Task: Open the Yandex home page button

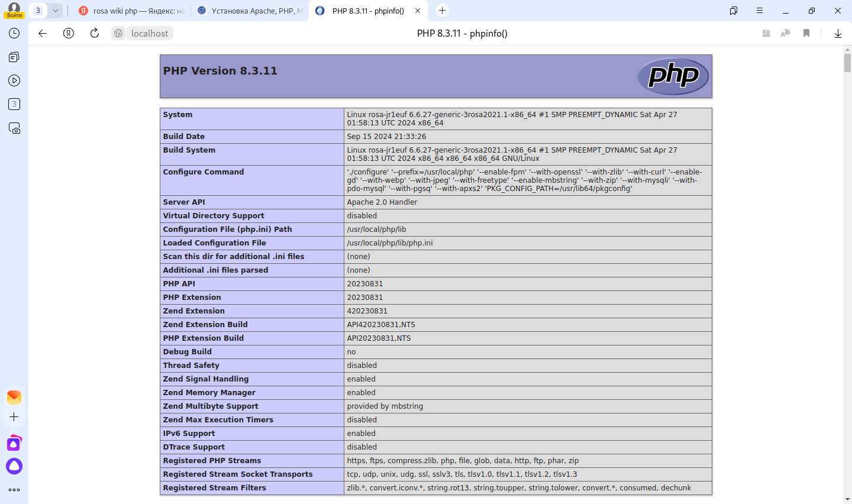Action: [69, 34]
